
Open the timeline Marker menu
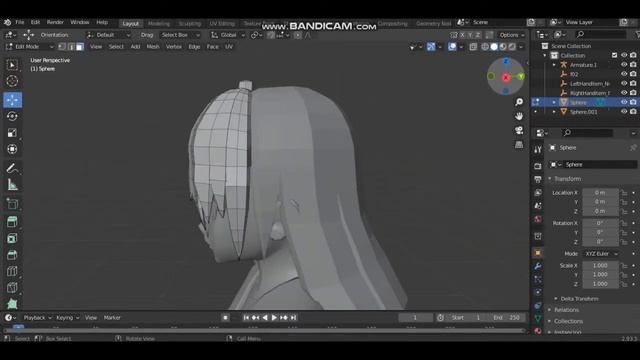(x=112, y=318)
